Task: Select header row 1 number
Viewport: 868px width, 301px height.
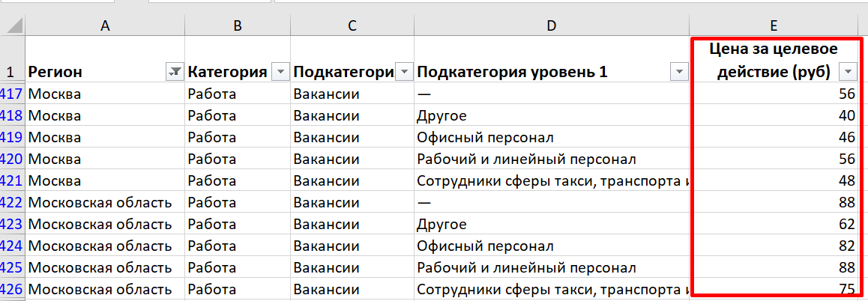Action: 12,72
